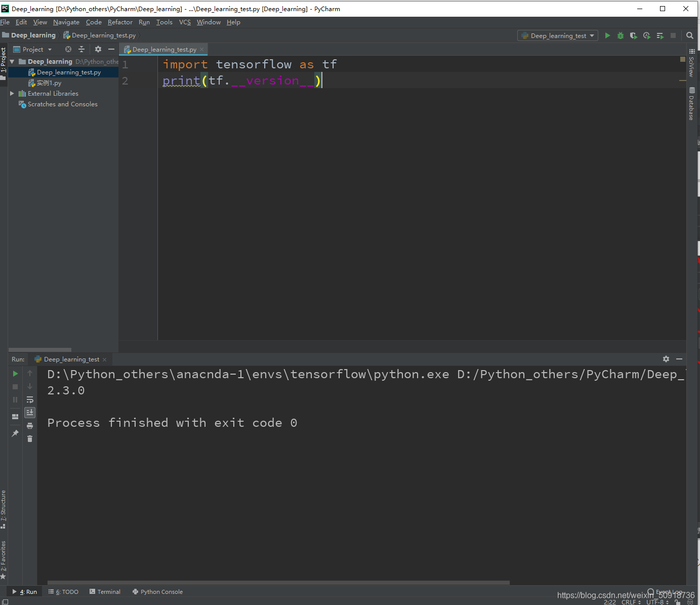Clear console with the trash icon

click(30, 439)
